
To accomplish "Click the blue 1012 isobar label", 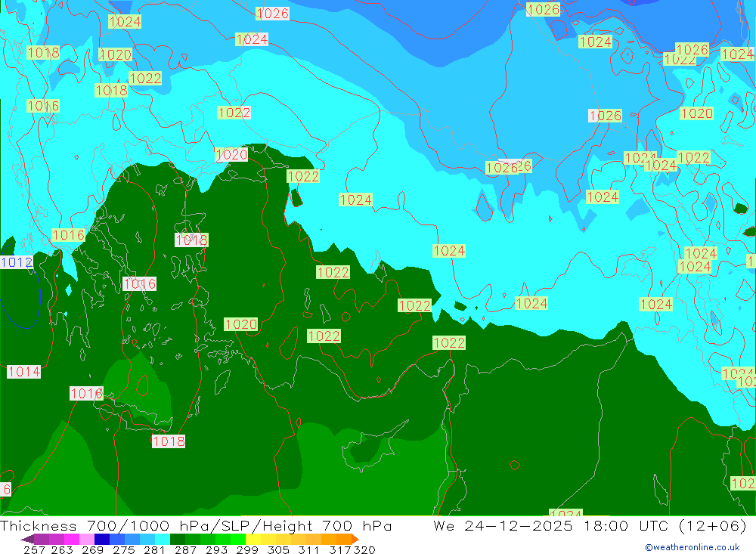I will pos(17,262).
